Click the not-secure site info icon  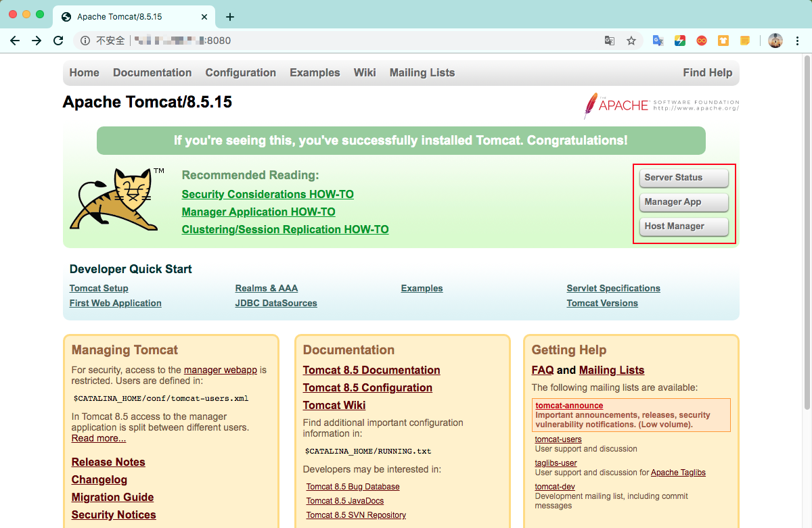click(85, 41)
